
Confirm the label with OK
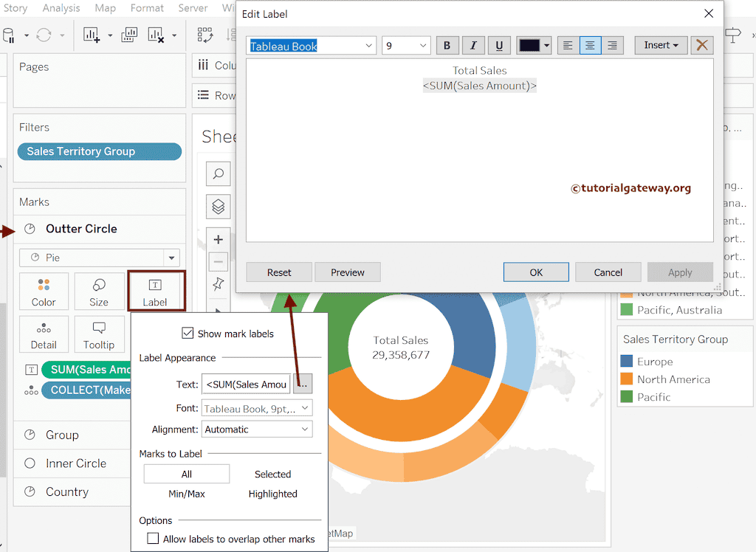pyautogui.click(x=536, y=272)
